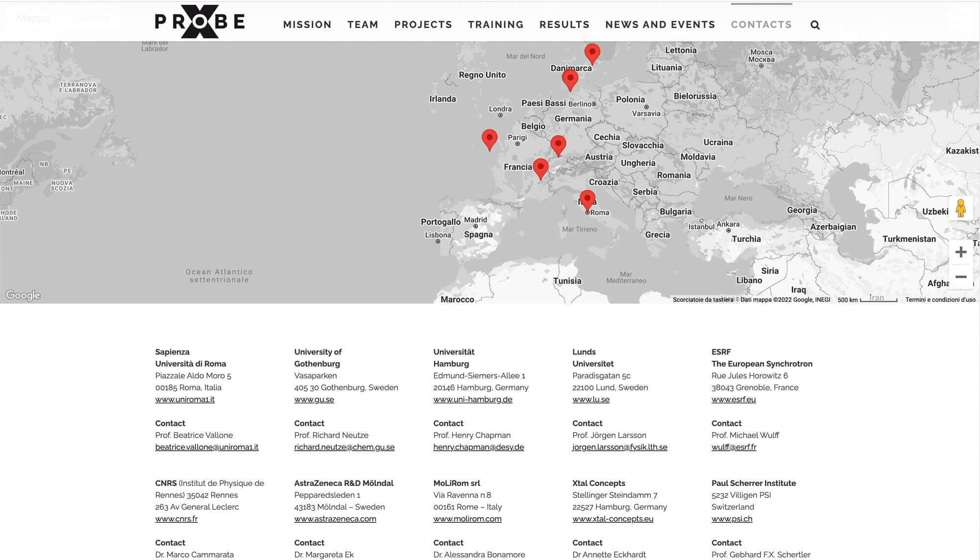Click the Dr. Marco Cammarata name
Viewport: 980px width, 560px height.
195,555
